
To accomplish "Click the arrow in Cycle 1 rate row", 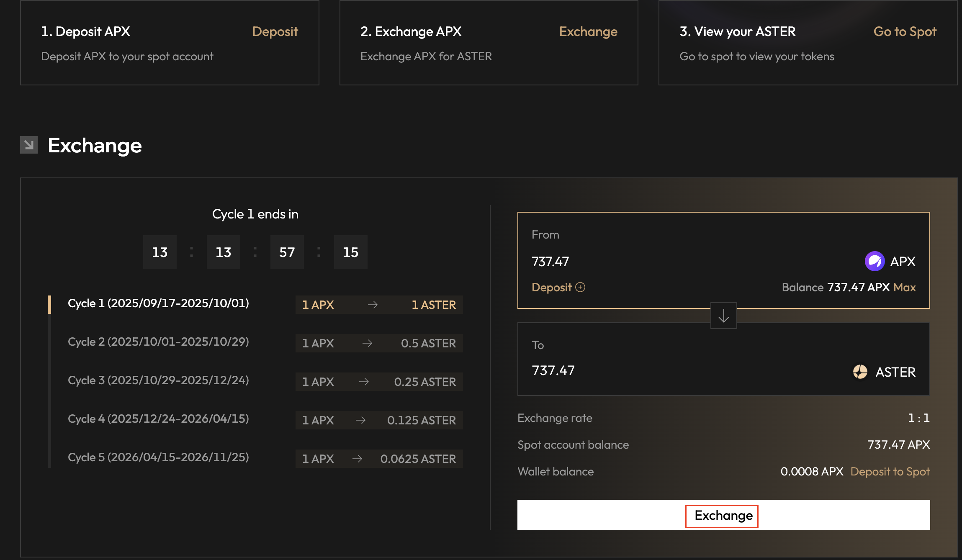I will 373,305.
